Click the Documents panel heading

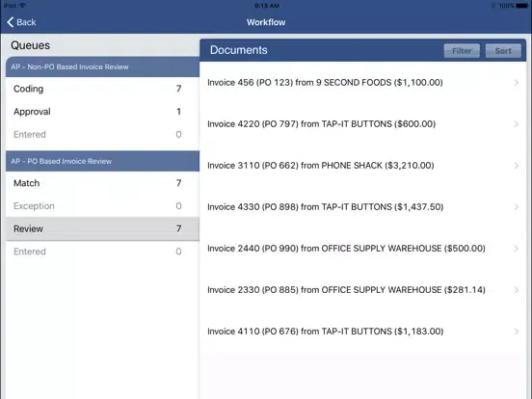(238, 50)
